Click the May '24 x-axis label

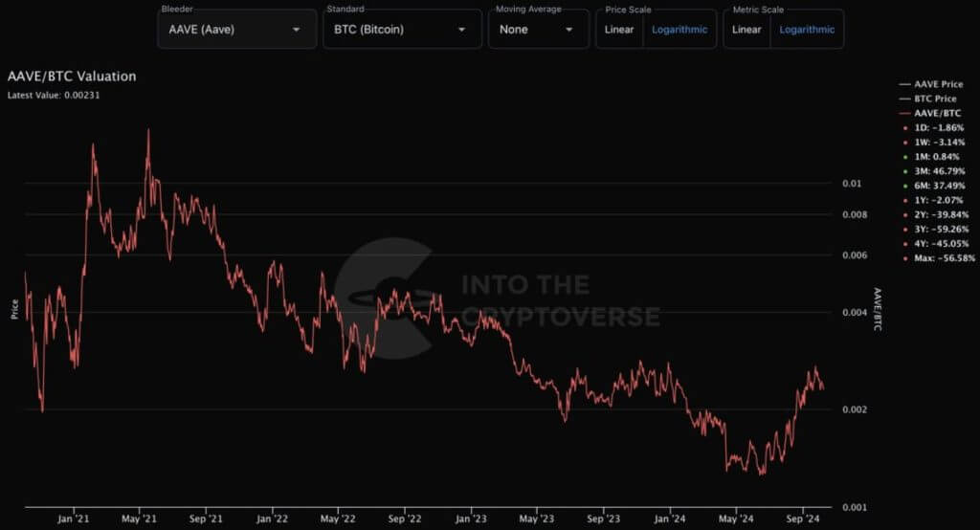click(x=736, y=519)
